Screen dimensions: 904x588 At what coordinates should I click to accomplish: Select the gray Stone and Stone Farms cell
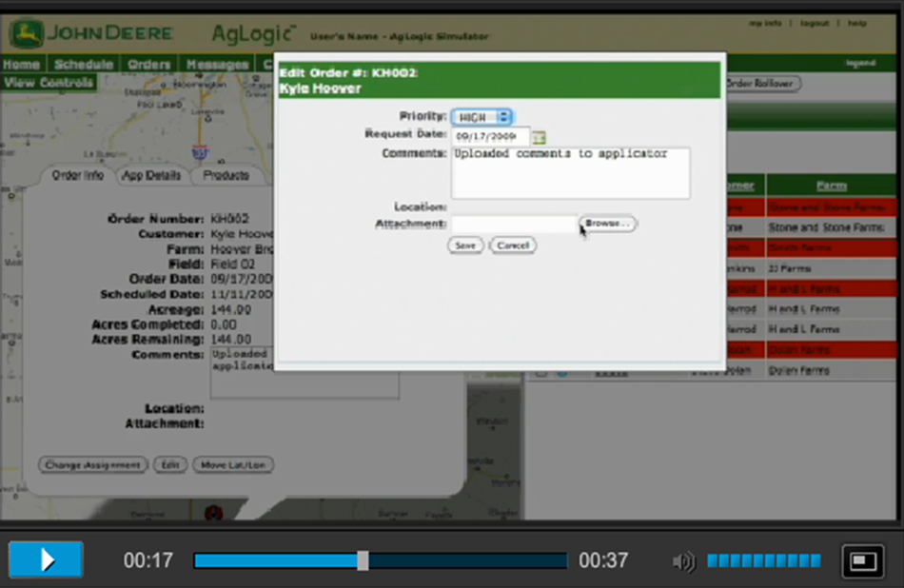pos(832,227)
